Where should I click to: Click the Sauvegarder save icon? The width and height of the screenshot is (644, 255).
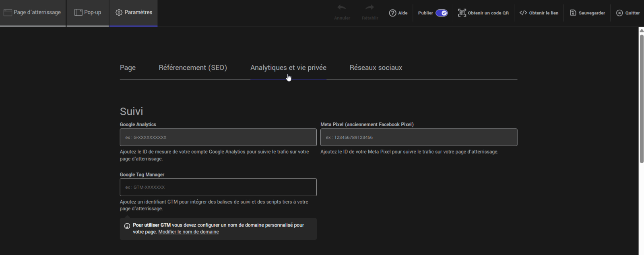(573, 13)
